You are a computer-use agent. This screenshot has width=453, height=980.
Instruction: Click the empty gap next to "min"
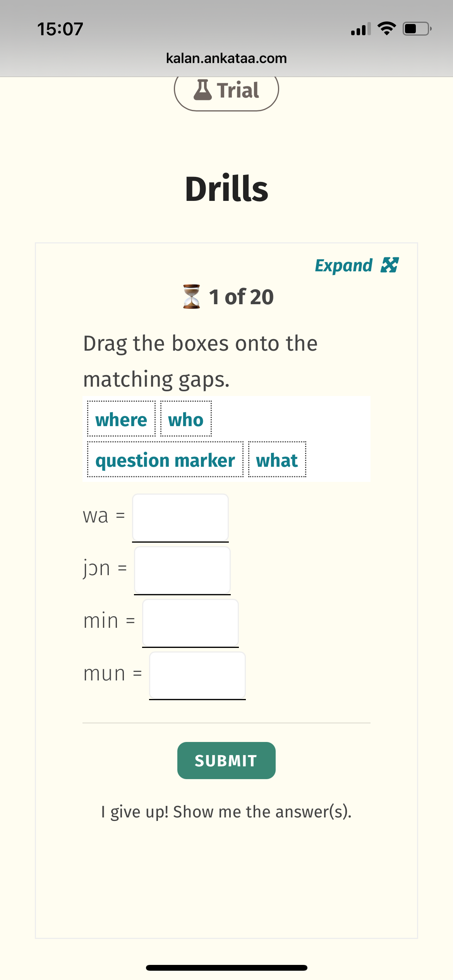[190, 623]
